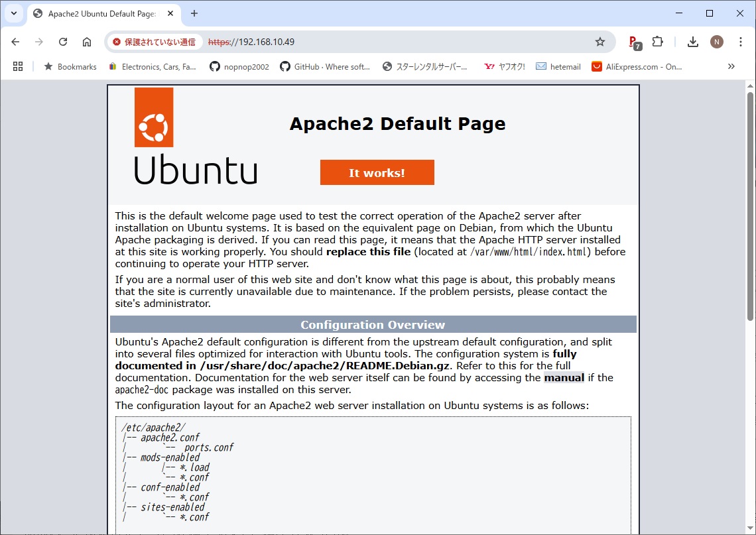Open the Bookmarks folder on the bookmarks bar
The width and height of the screenshot is (756, 535).
pos(70,66)
